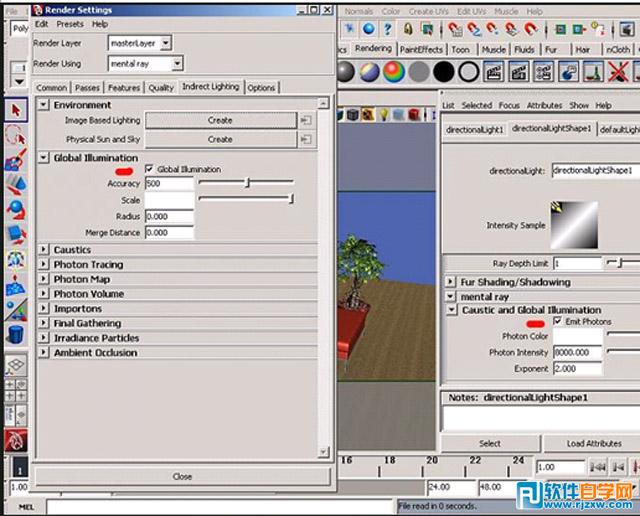Image resolution: width=640 pixels, height=516 pixels.
Task: Click the Accuracy input field
Action: (x=169, y=183)
